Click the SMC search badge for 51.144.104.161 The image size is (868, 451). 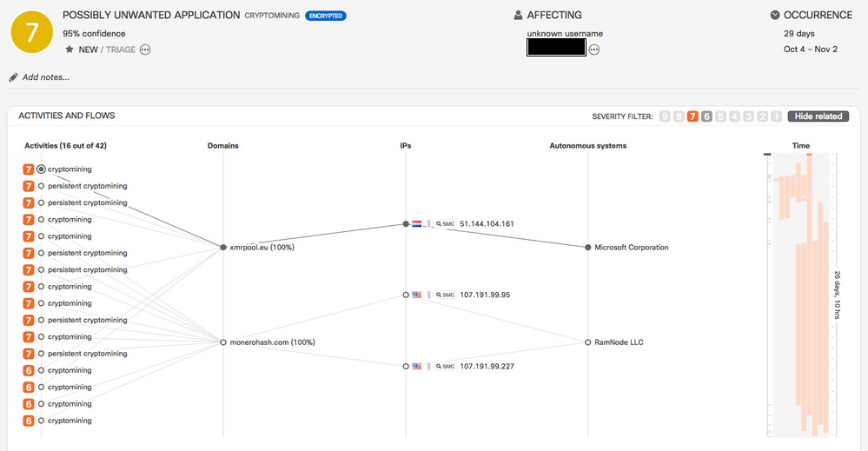(x=445, y=224)
